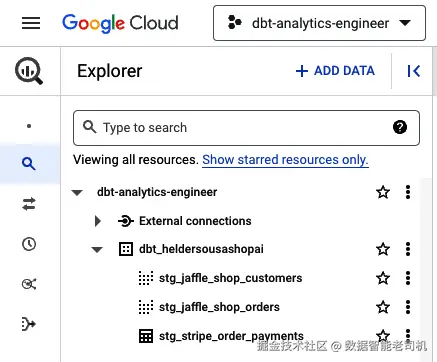
Task: Open stg_stripe_order_payments table
Action: click(231, 336)
